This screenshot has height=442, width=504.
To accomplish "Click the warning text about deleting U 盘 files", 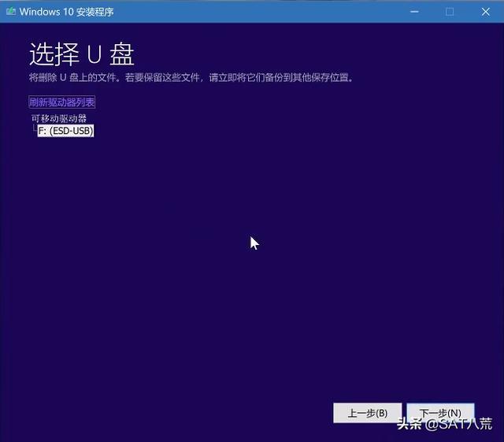I will point(191,77).
